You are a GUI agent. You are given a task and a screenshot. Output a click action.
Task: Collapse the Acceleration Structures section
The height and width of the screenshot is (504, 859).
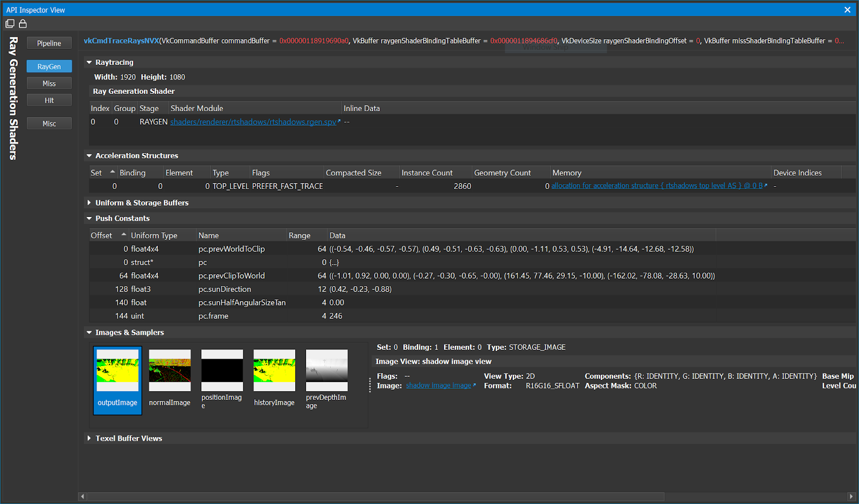coord(89,156)
